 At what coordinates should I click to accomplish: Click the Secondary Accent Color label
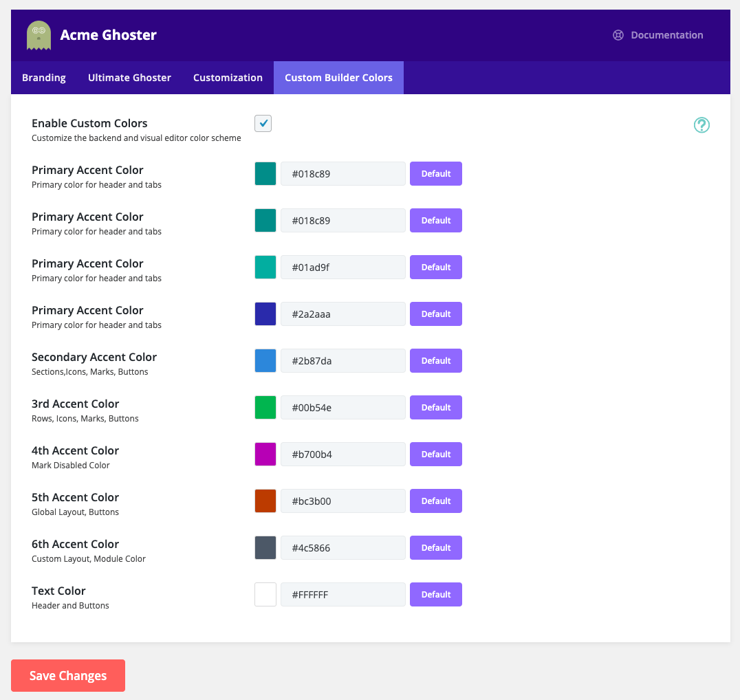pos(94,357)
